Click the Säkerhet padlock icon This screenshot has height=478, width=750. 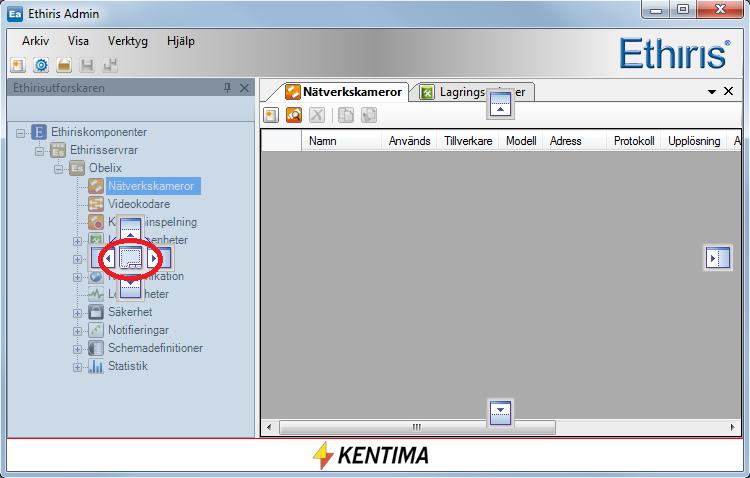pyautogui.click(x=96, y=312)
